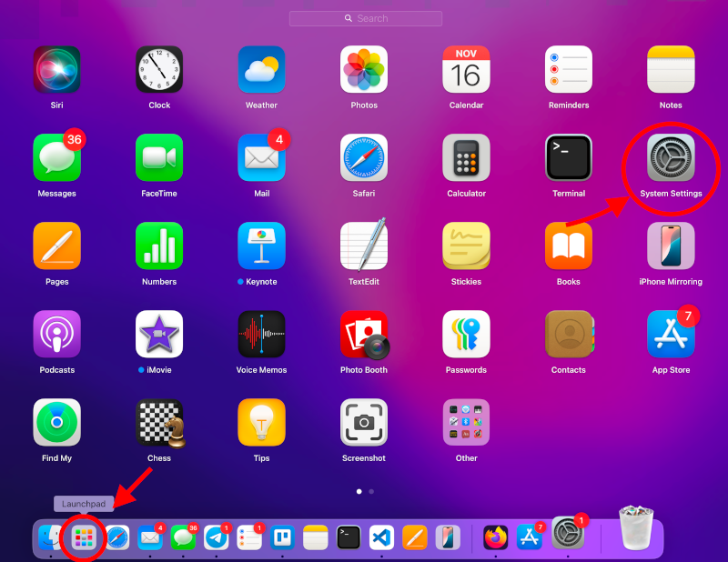
Task: Launch the Numbers app
Action: (x=159, y=246)
